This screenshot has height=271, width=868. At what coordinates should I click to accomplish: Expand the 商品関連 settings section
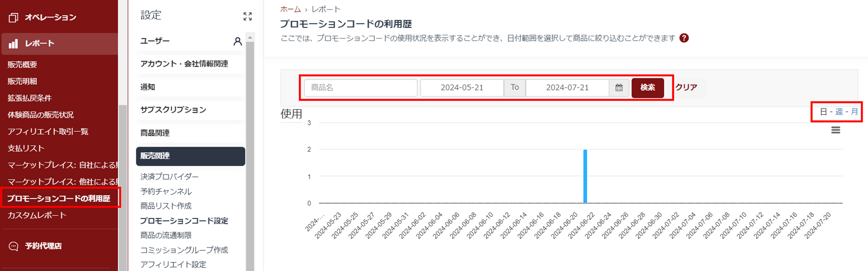[x=190, y=133]
